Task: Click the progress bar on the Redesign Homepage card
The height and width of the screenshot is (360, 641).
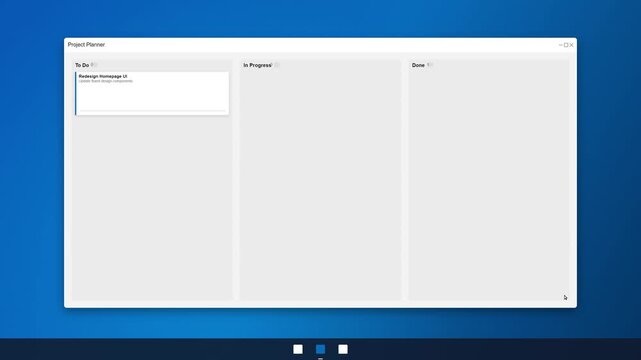Action: (x=152, y=111)
